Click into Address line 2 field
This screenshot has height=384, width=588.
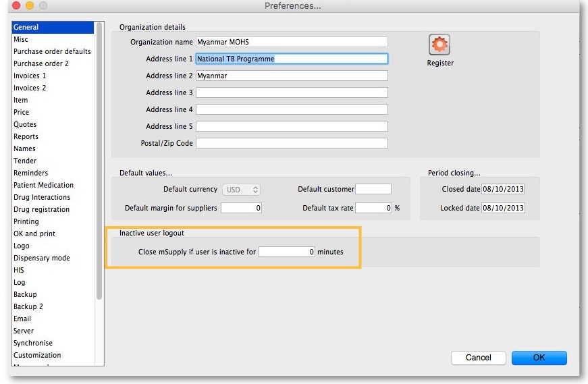coord(292,76)
